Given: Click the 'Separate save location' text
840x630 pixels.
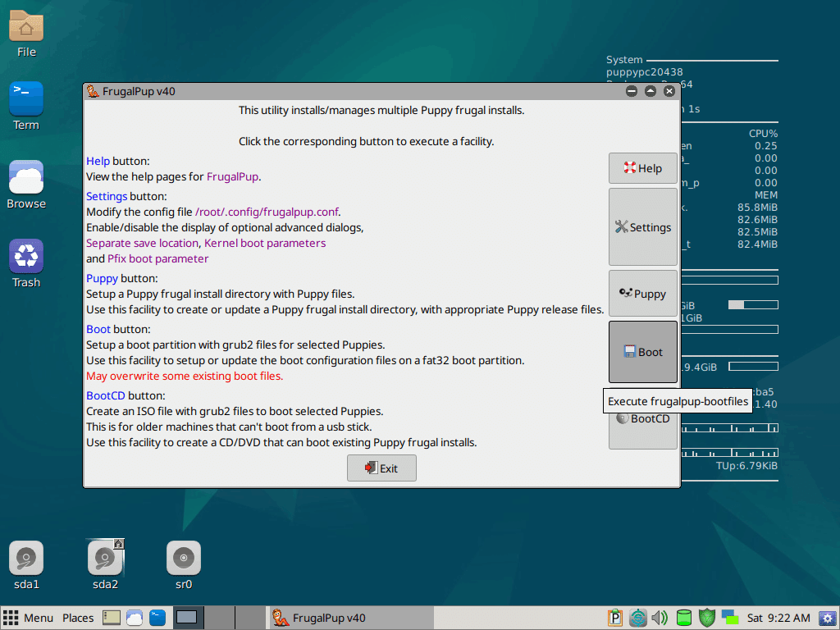Looking at the screenshot, I should point(142,243).
